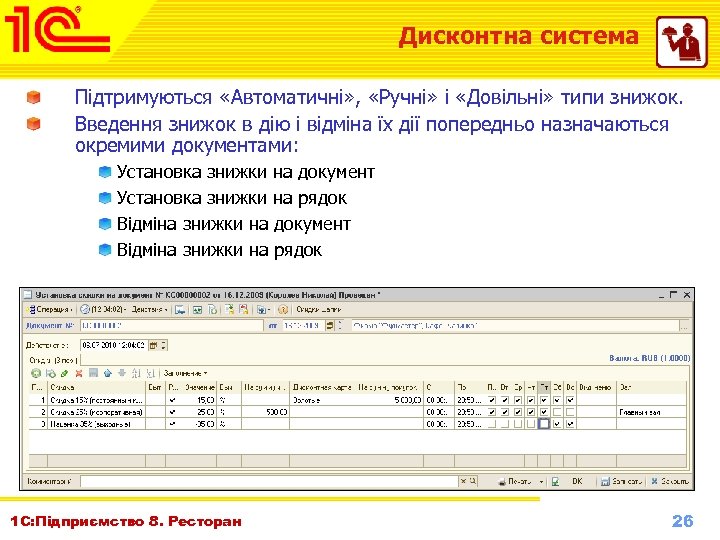This screenshot has width=720, height=540.
Task: Click the gray move-down arrow icon above the table
Action: click(x=122, y=373)
